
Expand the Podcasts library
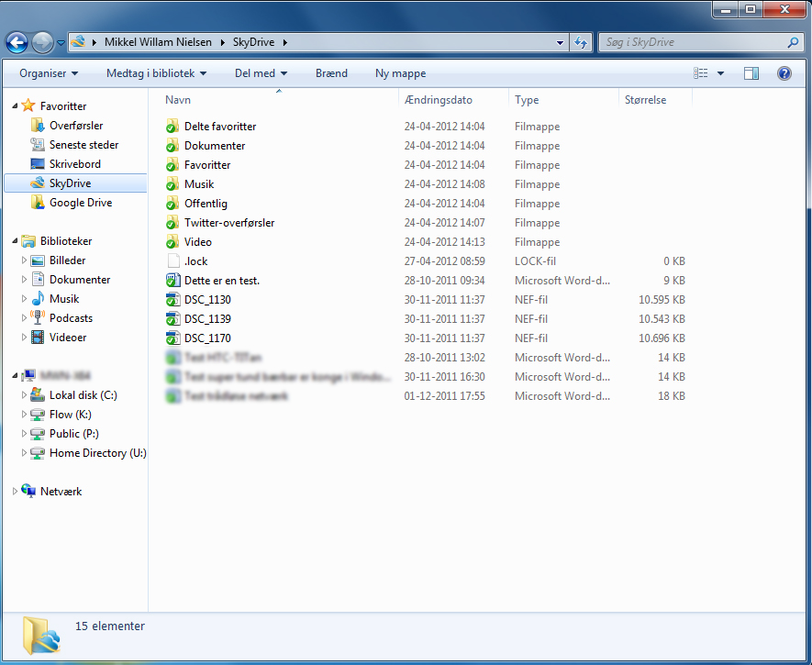tap(24, 318)
